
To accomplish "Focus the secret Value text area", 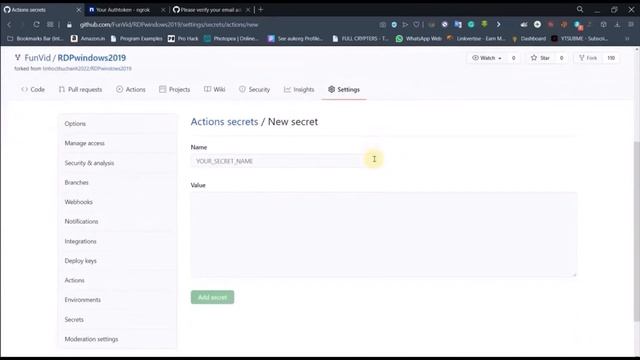I will point(384,234).
